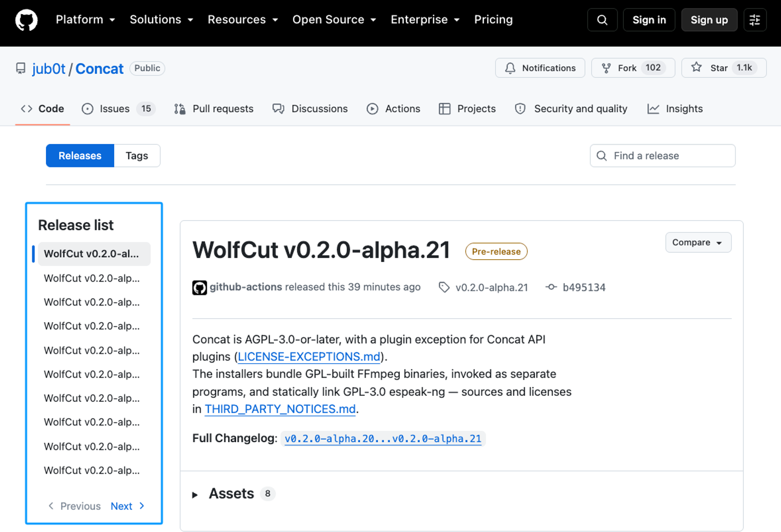Image resolution: width=781 pixels, height=532 pixels.
Task: Click the Pull requests icon
Action: [x=180, y=109]
